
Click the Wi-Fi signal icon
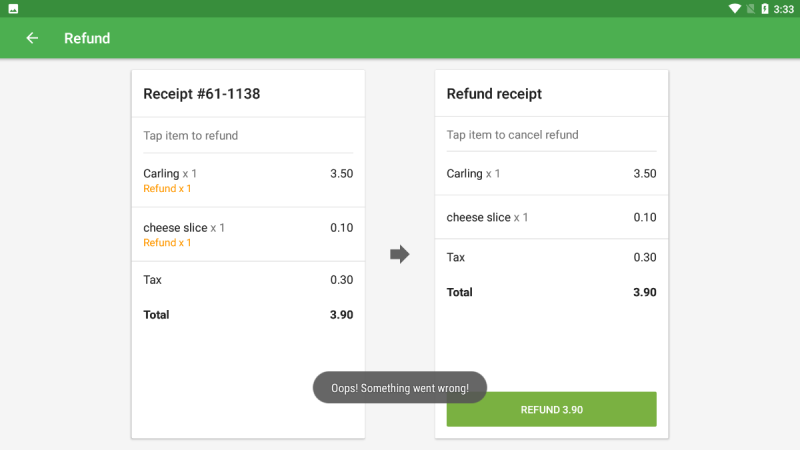(x=735, y=9)
